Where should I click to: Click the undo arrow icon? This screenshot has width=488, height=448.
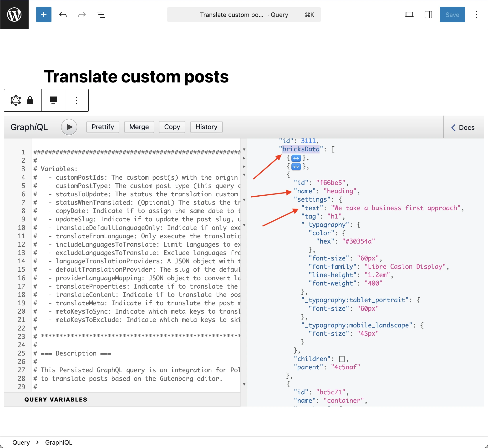point(63,15)
